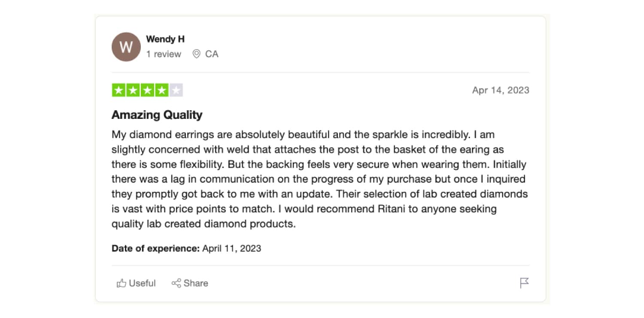Click the Share button text
The height and width of the screenshot is (318, 644).
pyautogui.click(x=196, y=283)
